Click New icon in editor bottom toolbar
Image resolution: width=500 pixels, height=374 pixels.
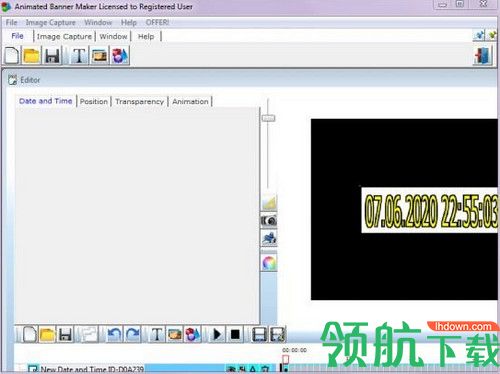tap(29, 334)
